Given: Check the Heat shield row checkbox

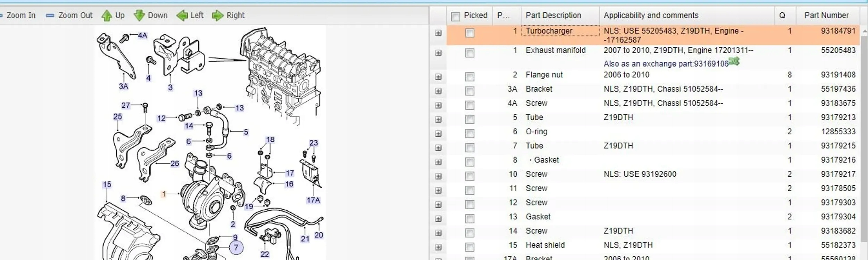Looking at the screenshot, I should (x=469, y=247).
